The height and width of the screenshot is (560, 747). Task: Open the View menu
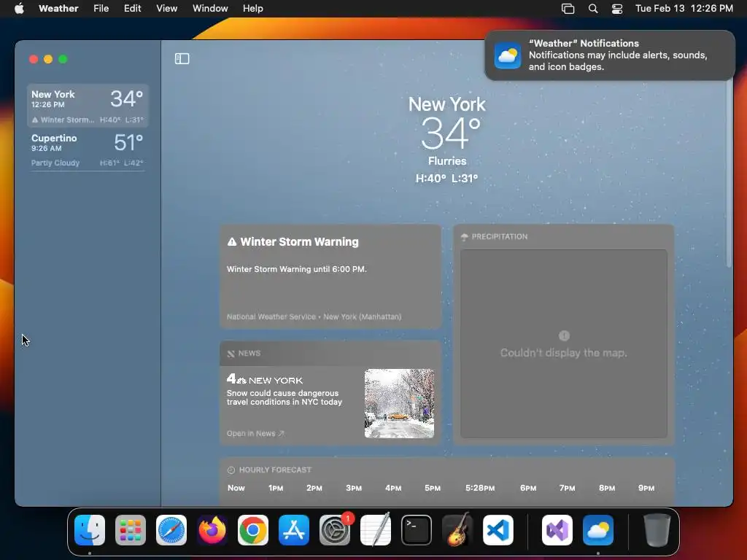[x=167, y=9]
